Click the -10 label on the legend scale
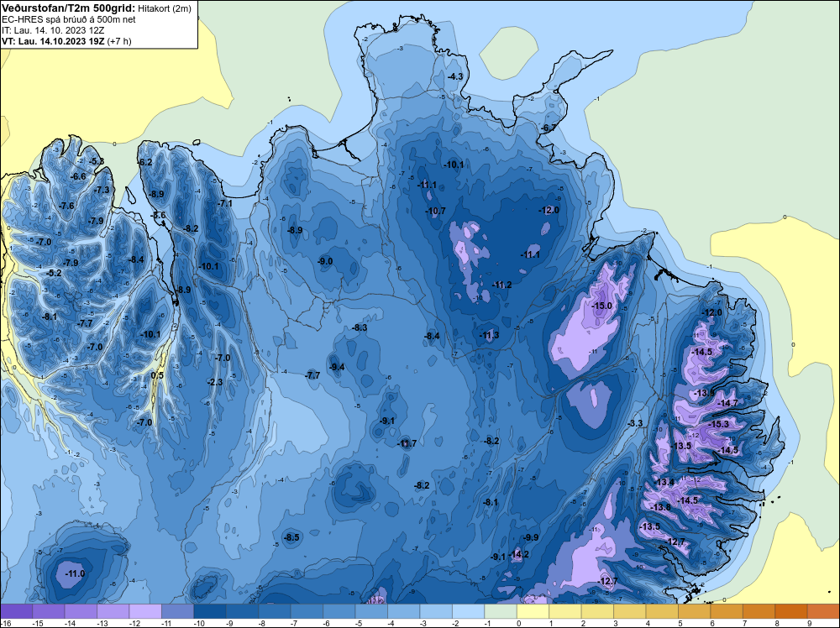The height and width of the screenshot is (628, 840). point(198,623)
